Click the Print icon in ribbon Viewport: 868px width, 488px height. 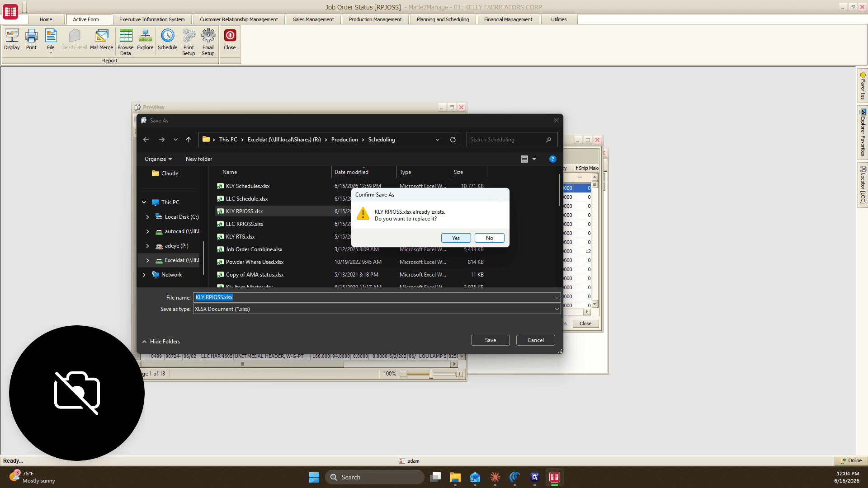(31, 39)
